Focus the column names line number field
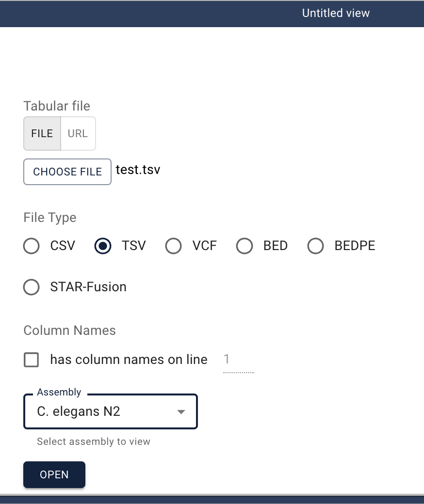 coord(238,360)
